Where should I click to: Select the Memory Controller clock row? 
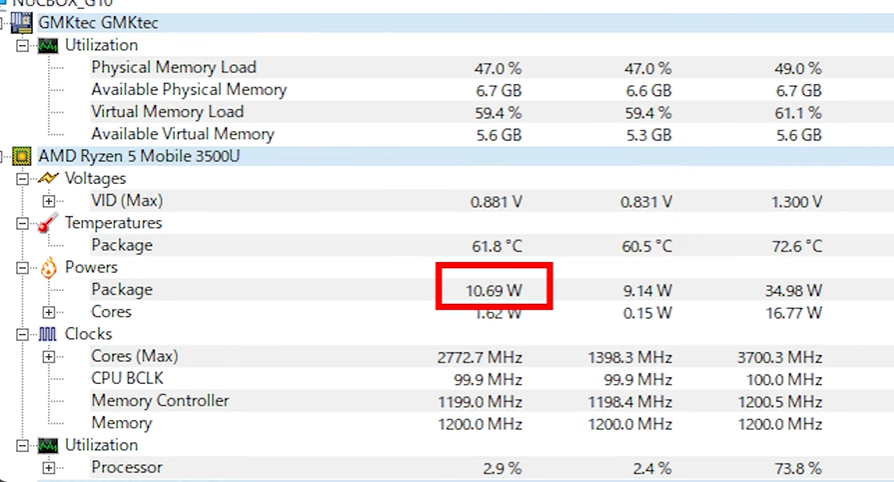point(160,401)
